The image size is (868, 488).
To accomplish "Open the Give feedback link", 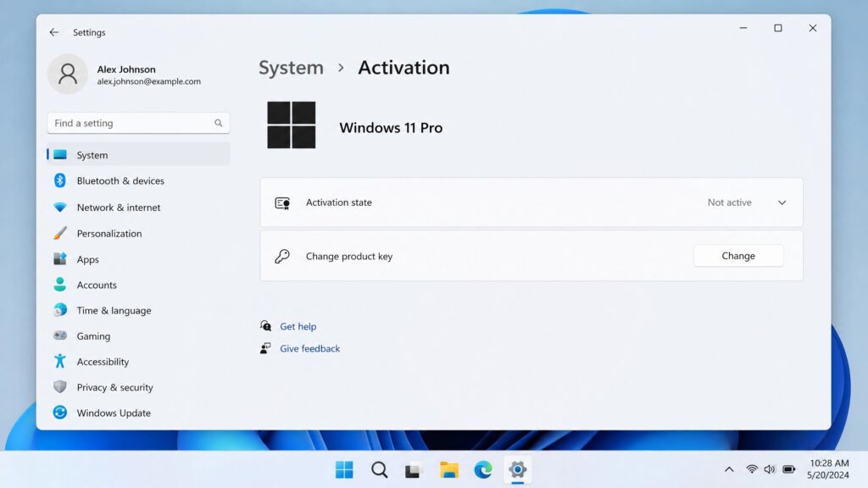I will click(310, 348).
